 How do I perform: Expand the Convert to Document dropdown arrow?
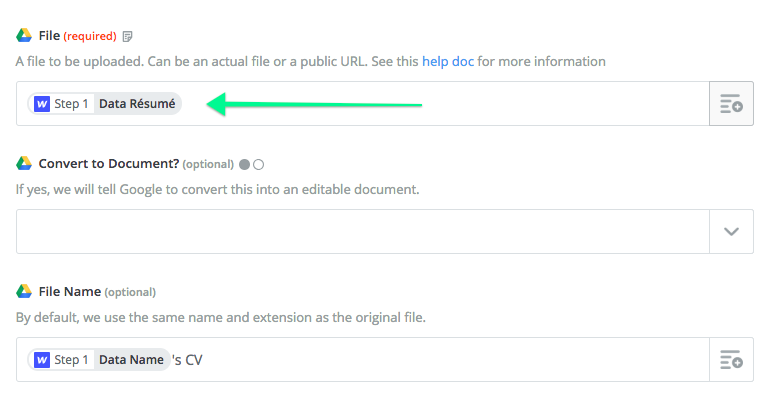click(731, 232)
